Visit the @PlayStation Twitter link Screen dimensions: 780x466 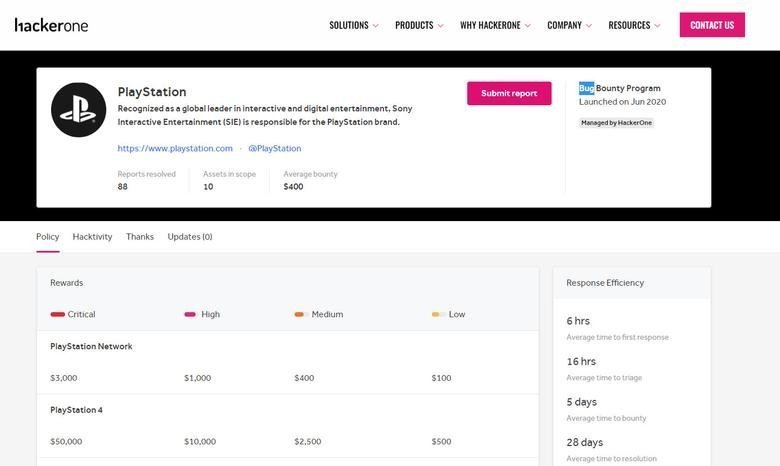(x=274, y=148)
